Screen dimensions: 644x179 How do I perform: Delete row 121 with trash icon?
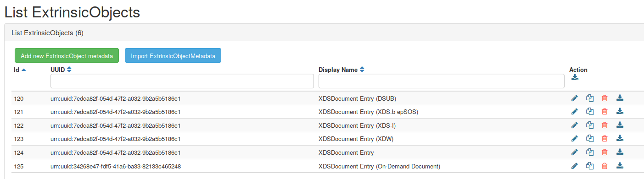(x=605, y=111)
